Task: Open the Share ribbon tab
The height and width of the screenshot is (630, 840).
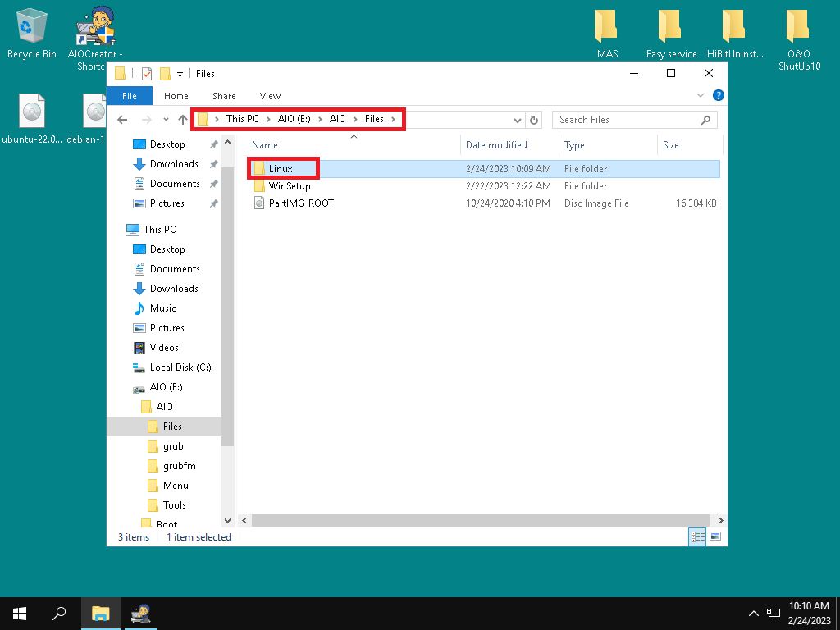Action: pyautogui.click(x=224, y=96)
